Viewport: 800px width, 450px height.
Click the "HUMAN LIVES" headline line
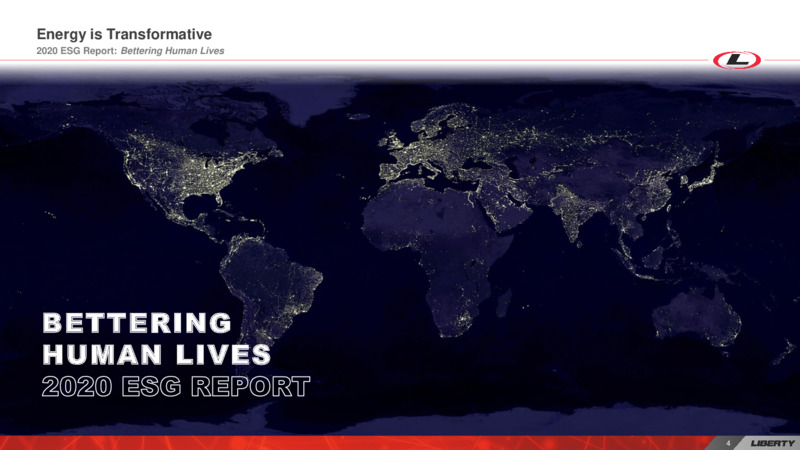[x=157, y=355]
